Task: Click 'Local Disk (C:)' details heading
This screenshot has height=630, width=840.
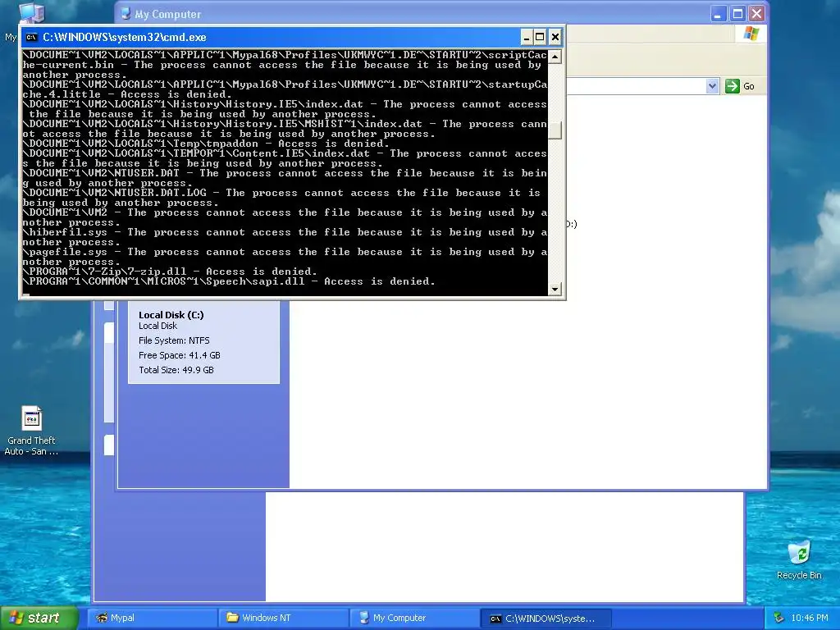Action: point(171,315)
